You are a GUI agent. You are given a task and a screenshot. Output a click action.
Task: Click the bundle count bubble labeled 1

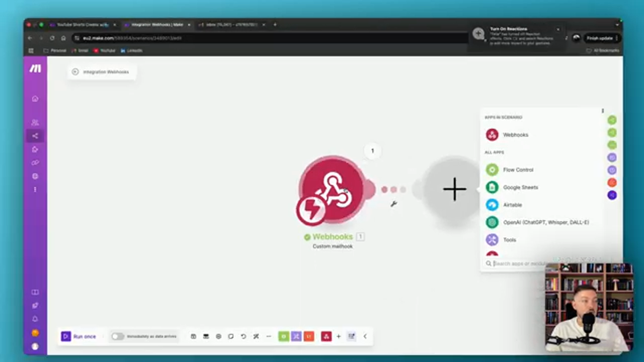pyautogui.click(x=372, y=151)
